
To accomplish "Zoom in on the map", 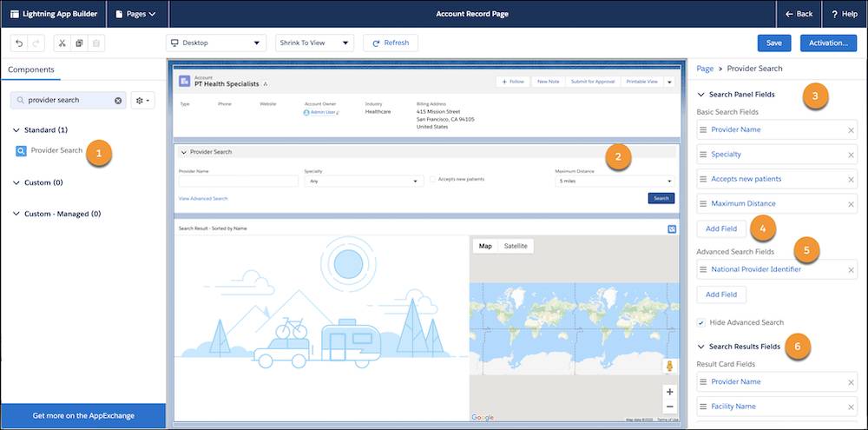I will [x=669, y=393].
